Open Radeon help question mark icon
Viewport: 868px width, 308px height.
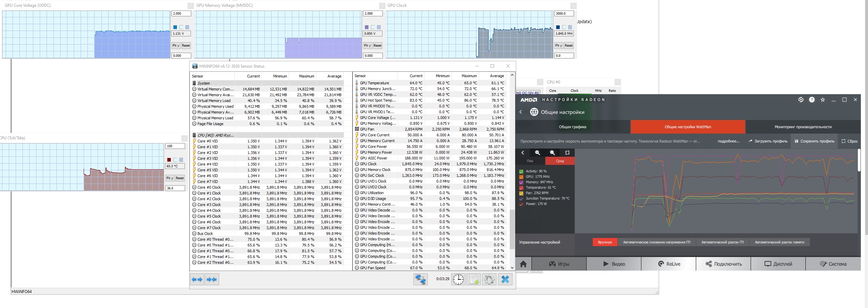click(812, 100)
